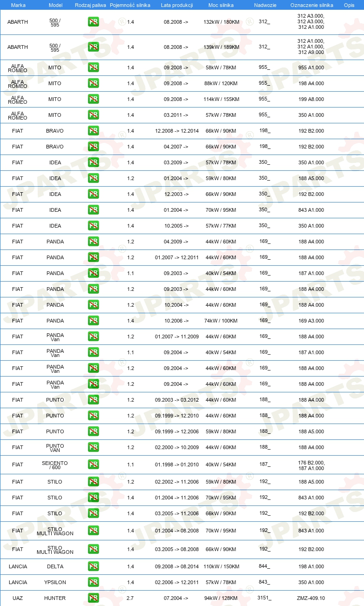364x606 pixels.
Task: Click petrol icon in PUNTO 09.2003 -> 03.2012 row
Action: (94, 399)
